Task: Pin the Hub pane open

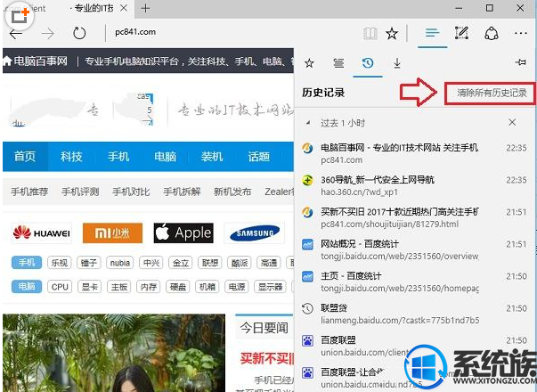Action: (x=521, y=62)
